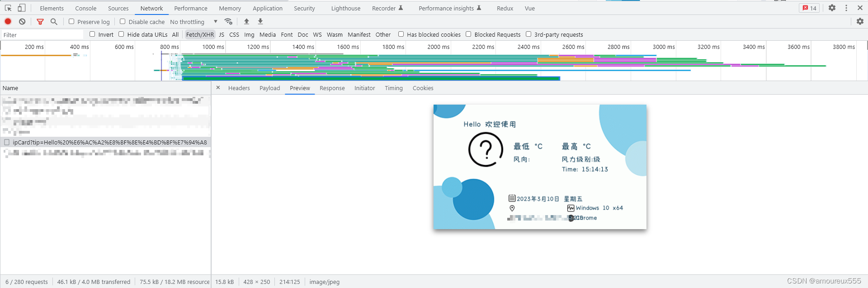Screen dimensions: 868x288
Task: Click the ipCard preview image
Action: click(x=540, y=167)
